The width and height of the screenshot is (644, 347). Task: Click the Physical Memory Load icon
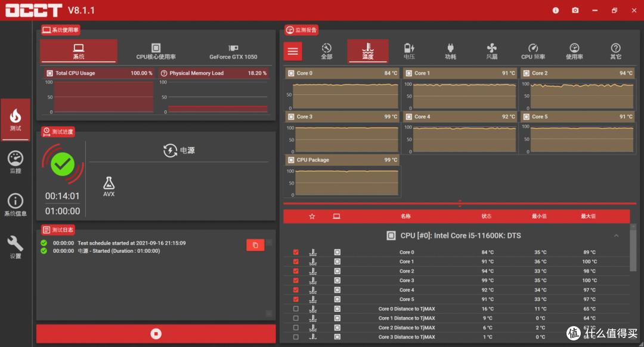pos(164,73)
